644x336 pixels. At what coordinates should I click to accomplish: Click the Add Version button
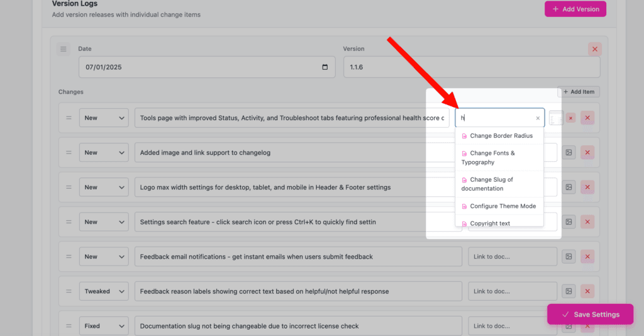pyautogui.click(x=575, y=9)
